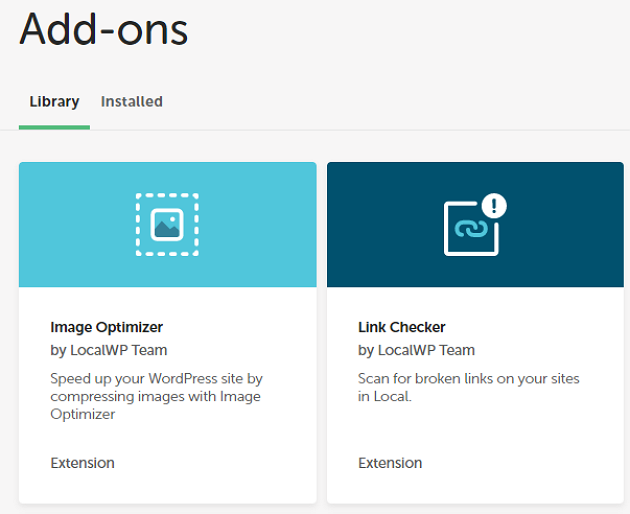Open the Installed add-ons tab
Viewport: 630px width, 514px height.
coord(131,102)
